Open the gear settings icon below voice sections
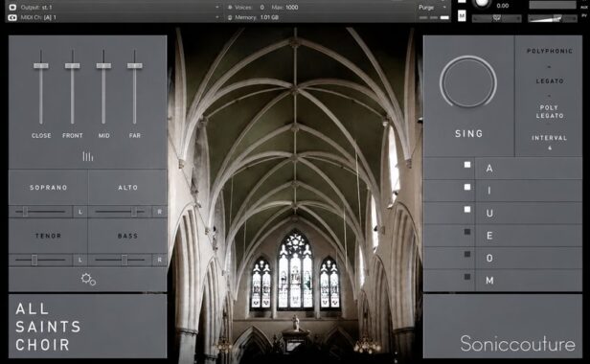This screenshot has width=590, height=364. (x=88, y=279)
